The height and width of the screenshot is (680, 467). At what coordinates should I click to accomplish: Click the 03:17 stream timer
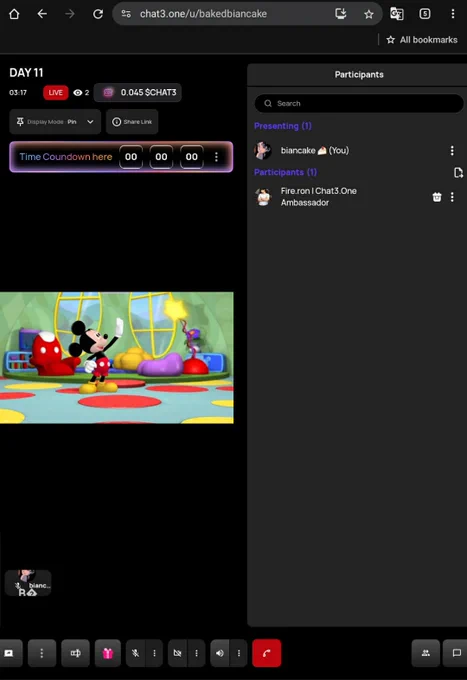[18, 92]
